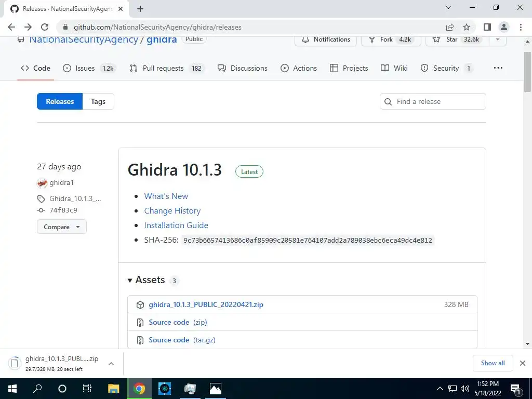
Task: Star the ghidra repository
Action: tap(457, 39)
